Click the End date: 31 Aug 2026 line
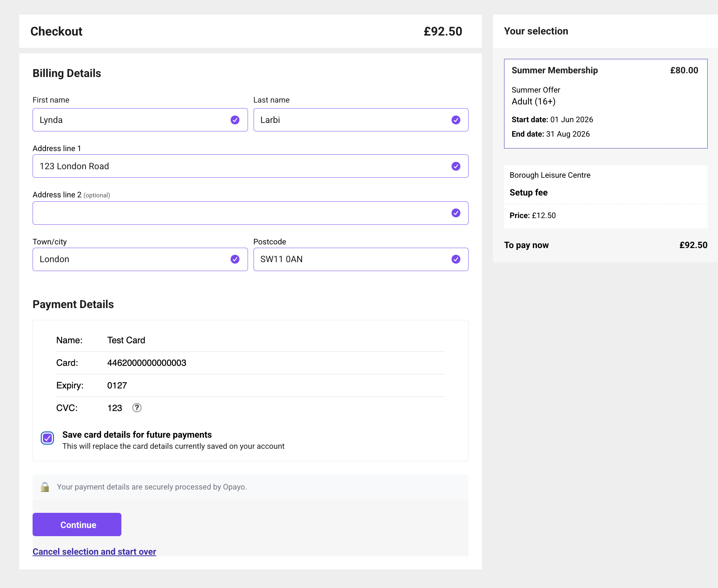 (x=550, y=134)
